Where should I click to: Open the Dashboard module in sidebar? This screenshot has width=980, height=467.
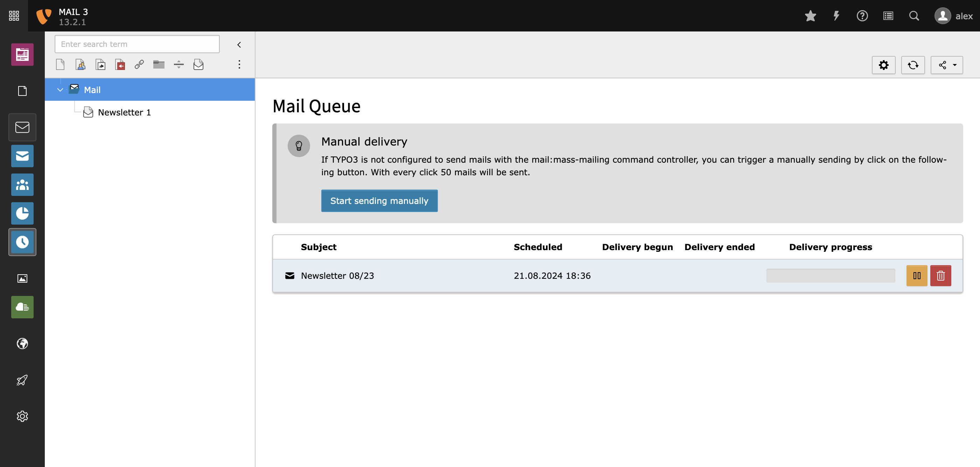click(22, 54)
